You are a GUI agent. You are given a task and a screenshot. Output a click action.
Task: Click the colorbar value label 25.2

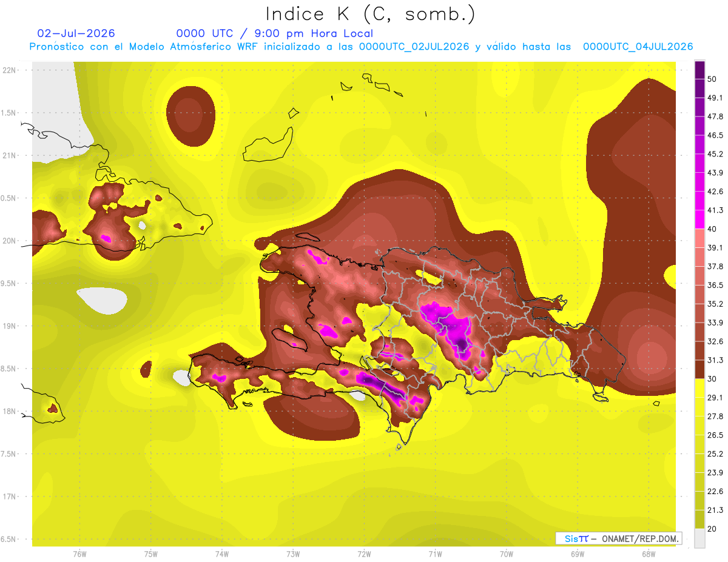[715, 454]
